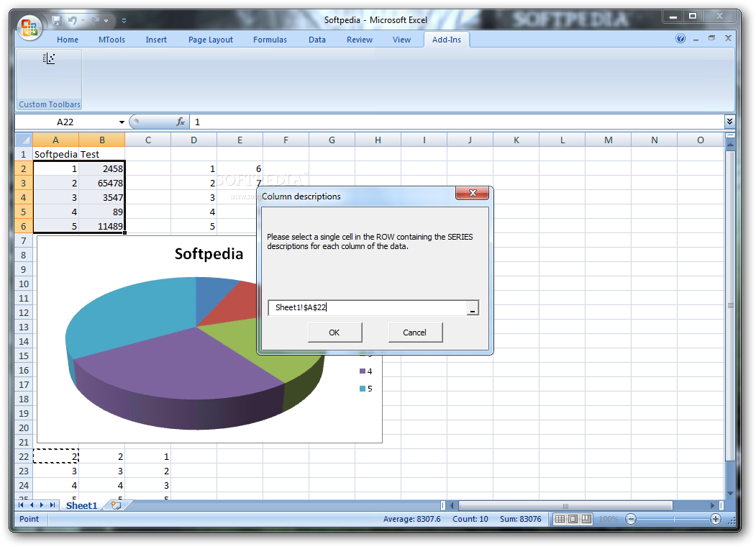Switch to Page Layout view in status bar

(x=573, y=519)
